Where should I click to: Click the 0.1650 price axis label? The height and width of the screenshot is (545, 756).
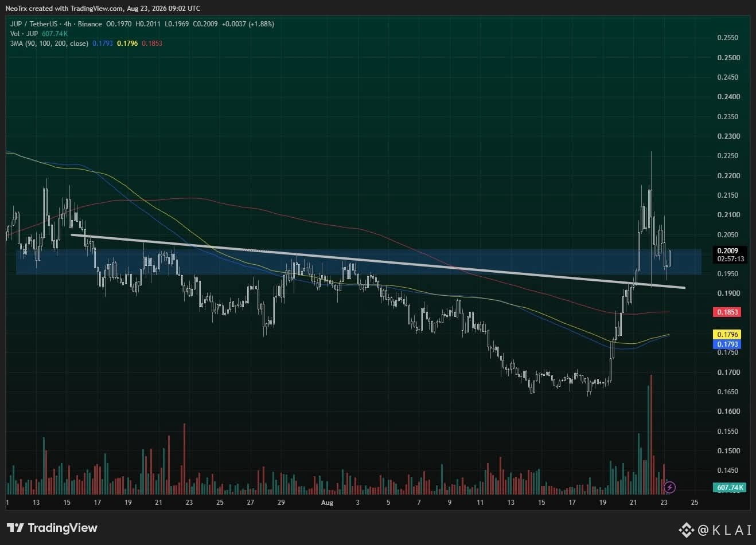(728, 392)
